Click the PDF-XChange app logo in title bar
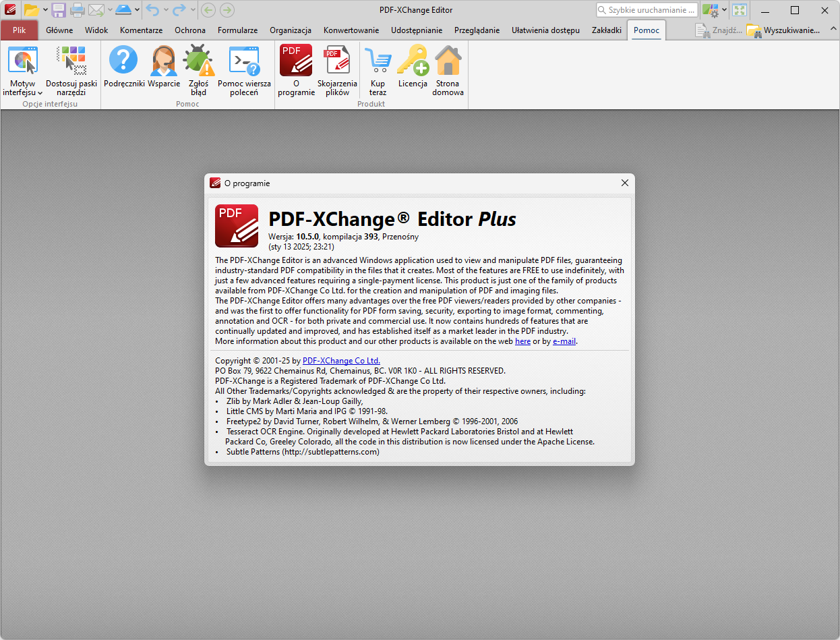This screenshot has height=640, width=840. [10, 10]
